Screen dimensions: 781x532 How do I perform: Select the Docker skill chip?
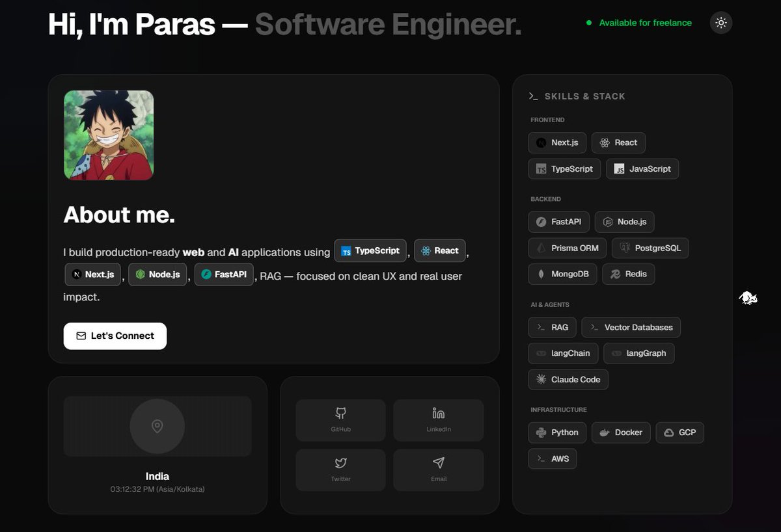[x=621, y=432]
